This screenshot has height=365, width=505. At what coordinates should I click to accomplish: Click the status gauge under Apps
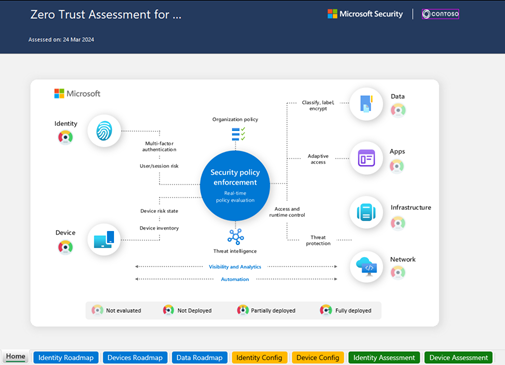pyautogui.click(x=397, y=166)
